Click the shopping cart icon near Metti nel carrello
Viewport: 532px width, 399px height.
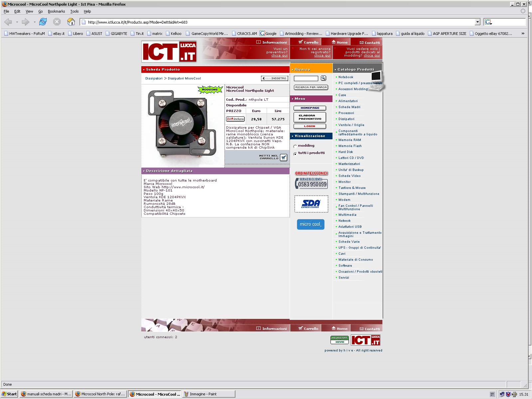coord(284,158)
